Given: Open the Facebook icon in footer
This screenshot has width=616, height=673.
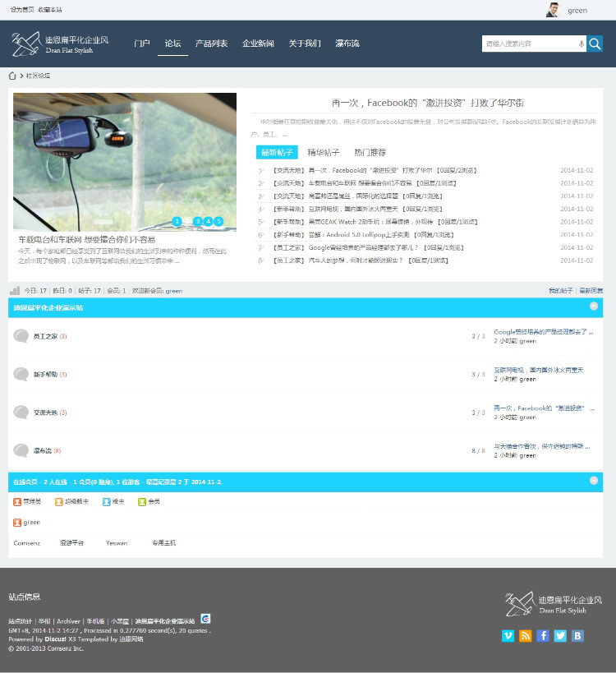Looking at the screenshot, I should tap(543, 635).
